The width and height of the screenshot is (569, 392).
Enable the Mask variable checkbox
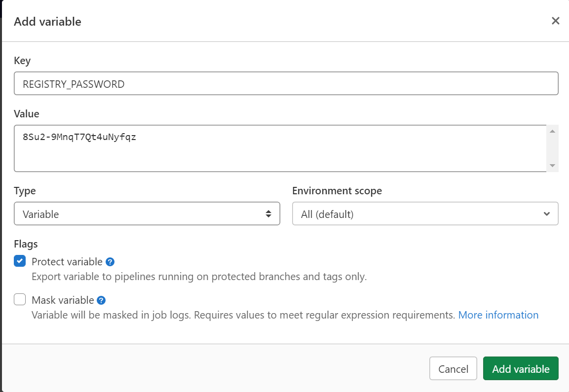pyautogui.click(x=20, y=300)
